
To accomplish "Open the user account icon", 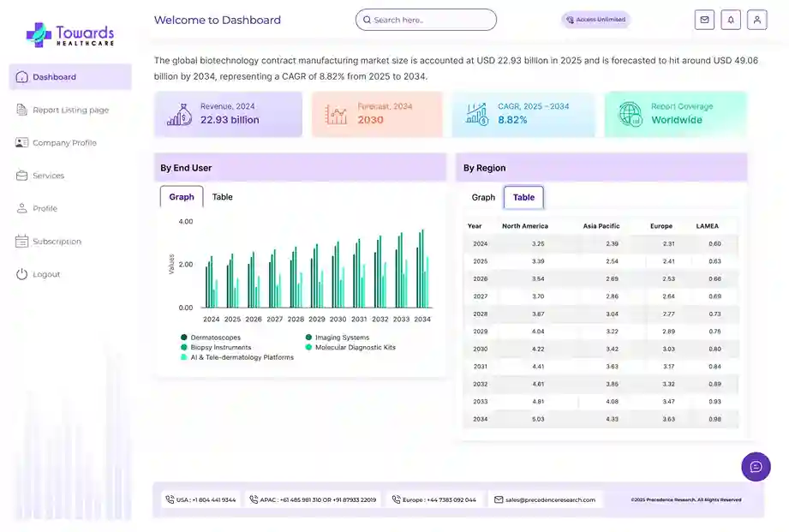I will click(x=756, y=20).
